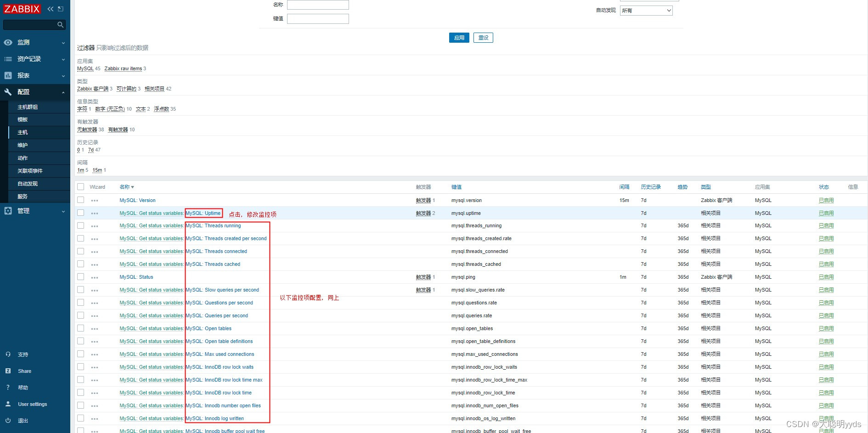Check the Threads running row checkbox
Viewport: 868px width, 433px height.
tap(81, 225)
